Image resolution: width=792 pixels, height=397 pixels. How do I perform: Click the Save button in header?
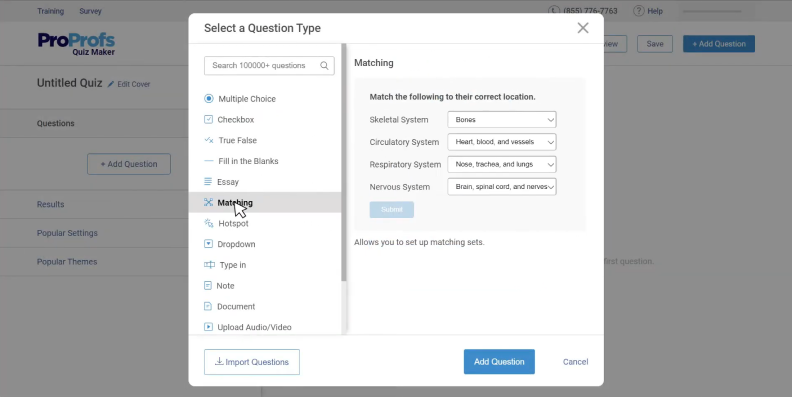[655, 43]
